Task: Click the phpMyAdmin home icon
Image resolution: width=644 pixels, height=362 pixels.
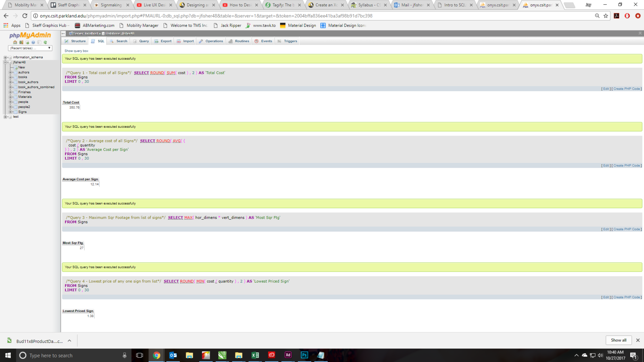Action: click(15, 42)
